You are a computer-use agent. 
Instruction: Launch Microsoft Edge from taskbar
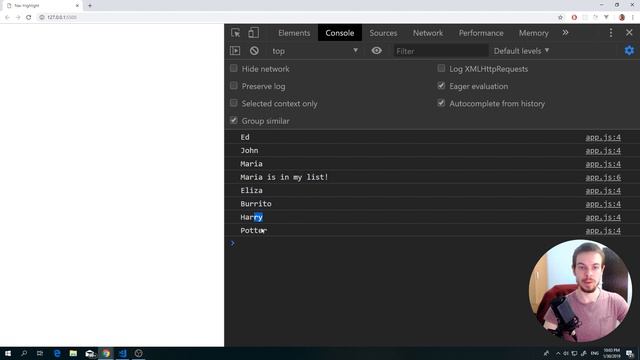57,353
